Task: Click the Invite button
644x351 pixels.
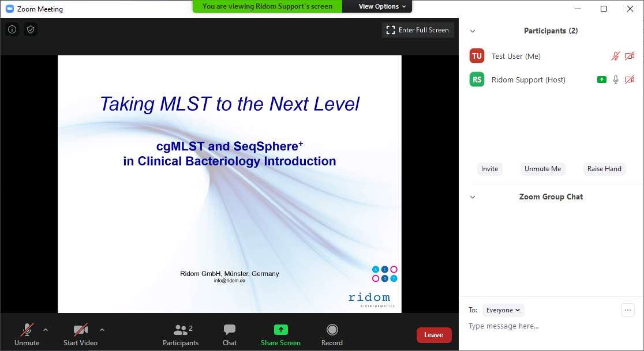Action: pyautogui.click(x=489, y=169)
